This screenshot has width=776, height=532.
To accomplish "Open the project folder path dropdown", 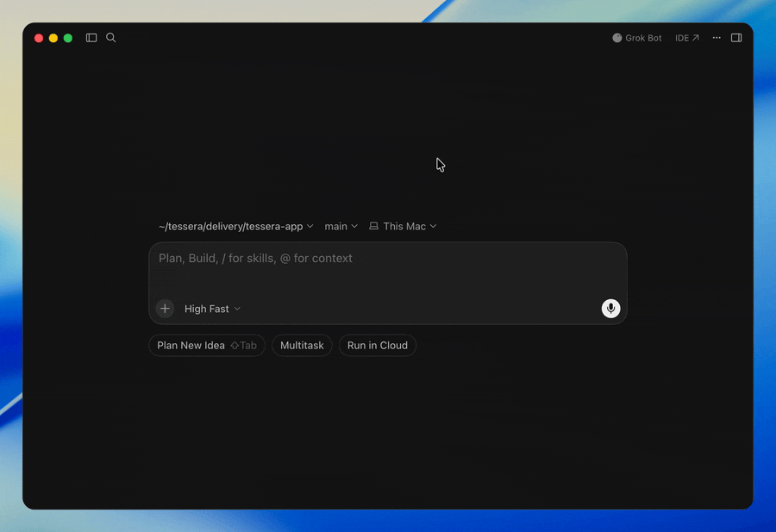I will click(236, 226).
